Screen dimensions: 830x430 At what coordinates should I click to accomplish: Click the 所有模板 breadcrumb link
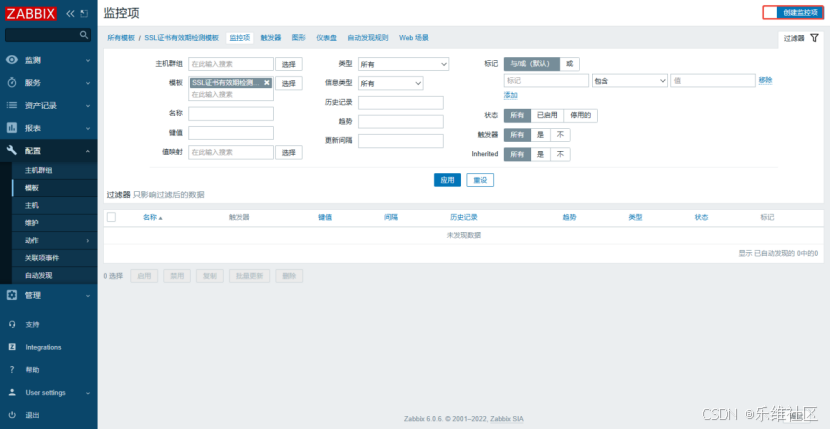point(121,38)
